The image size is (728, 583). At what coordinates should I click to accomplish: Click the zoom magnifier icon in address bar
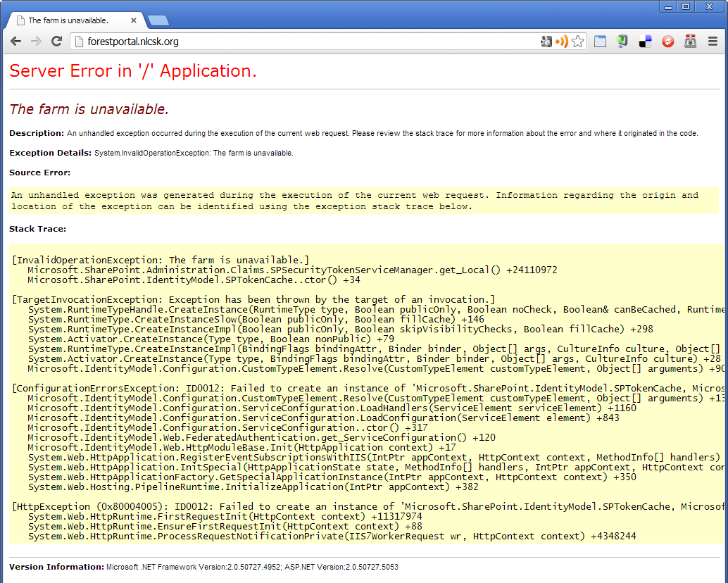click(546, 42)
